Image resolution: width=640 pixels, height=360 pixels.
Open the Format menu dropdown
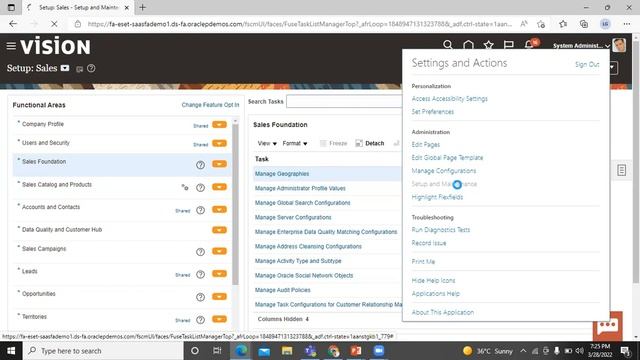click(295, 143)
